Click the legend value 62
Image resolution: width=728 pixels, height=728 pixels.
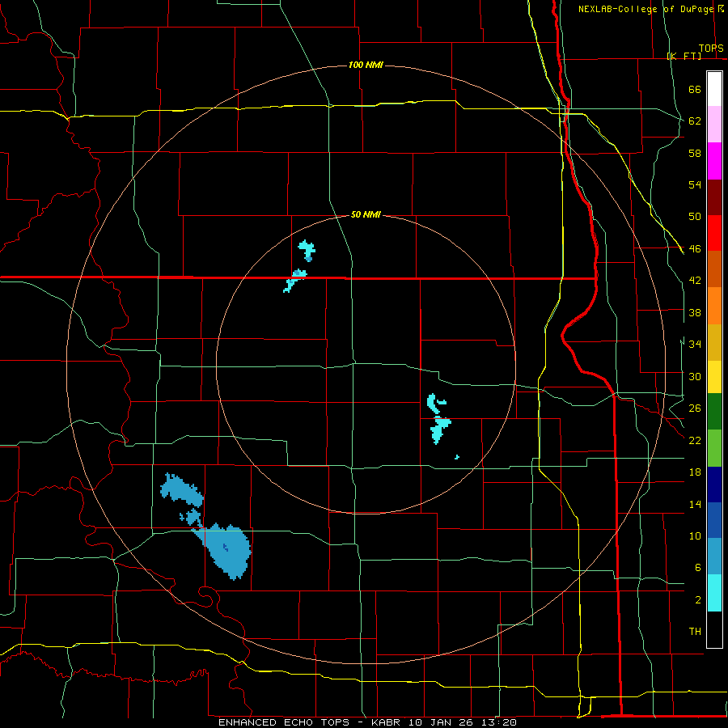[x=695, y=121]
